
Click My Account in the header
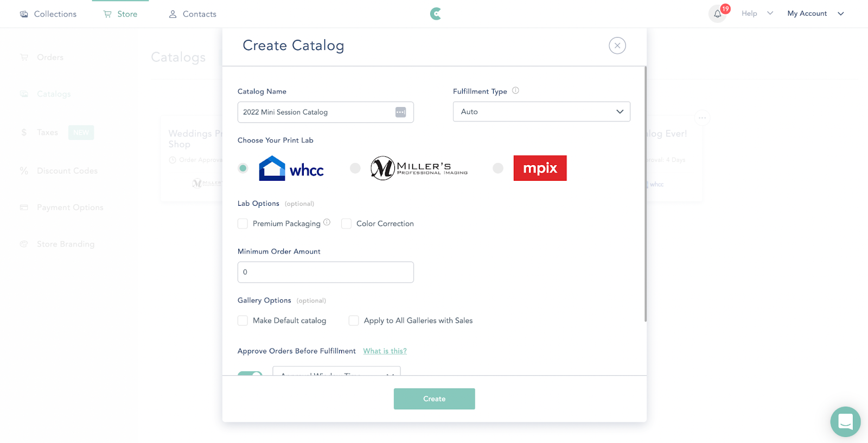[x=807, y=14]
